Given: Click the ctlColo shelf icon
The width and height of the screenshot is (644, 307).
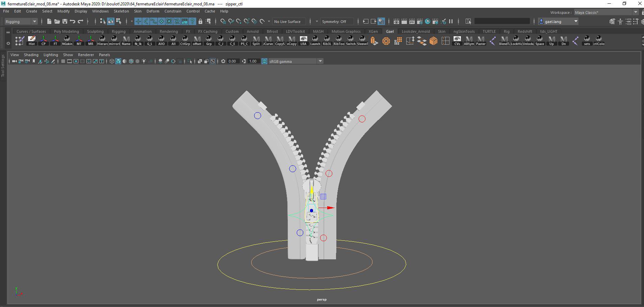Looking at the screenshot, I should pos(598,41).
